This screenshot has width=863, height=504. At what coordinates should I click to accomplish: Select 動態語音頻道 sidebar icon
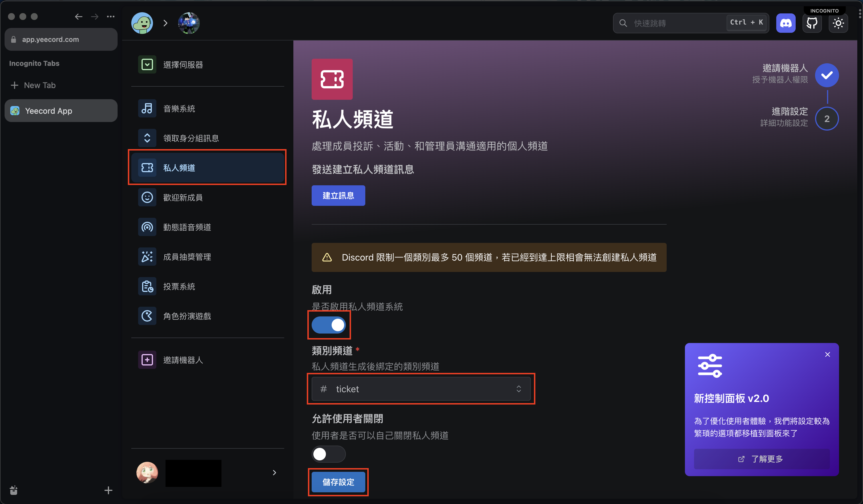(147, 227)
